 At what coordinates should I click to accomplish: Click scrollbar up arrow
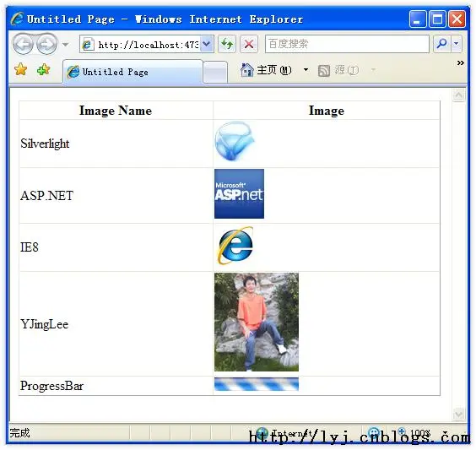[x=458, y=95]
